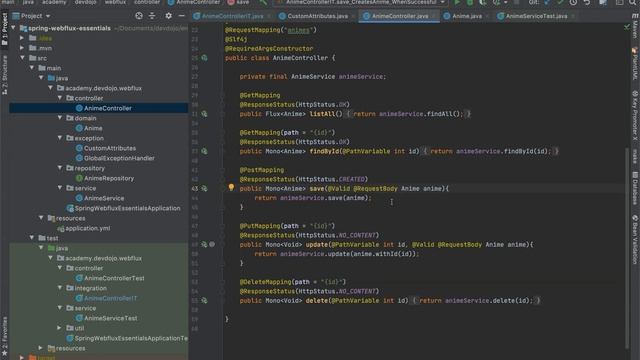Select AnimeController in the project tree
Screen dimensions: 640x360
tap(108, 108)
